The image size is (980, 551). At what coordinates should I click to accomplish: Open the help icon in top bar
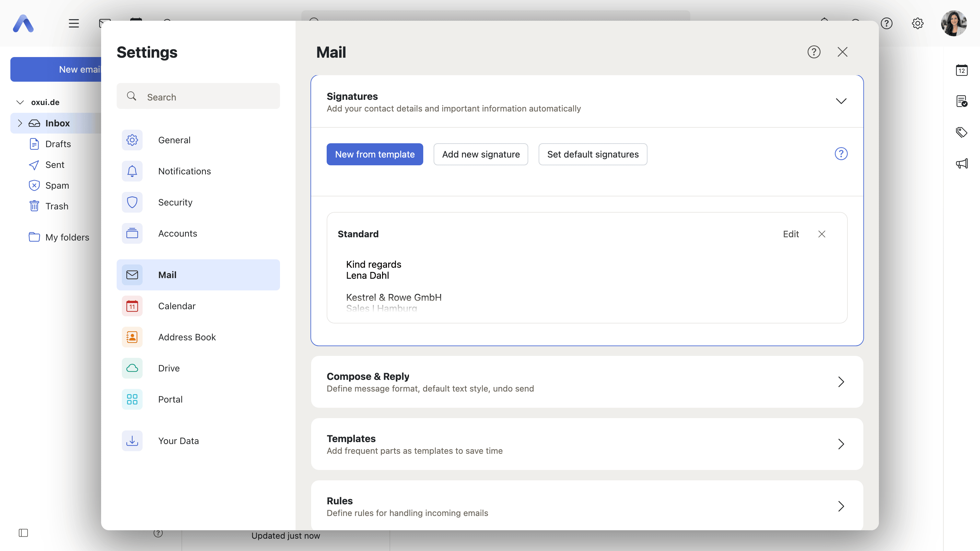coord(886,23)
